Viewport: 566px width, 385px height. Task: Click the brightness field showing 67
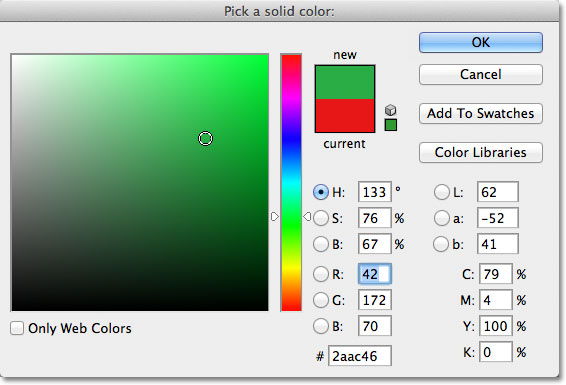[x=375, y=244]
